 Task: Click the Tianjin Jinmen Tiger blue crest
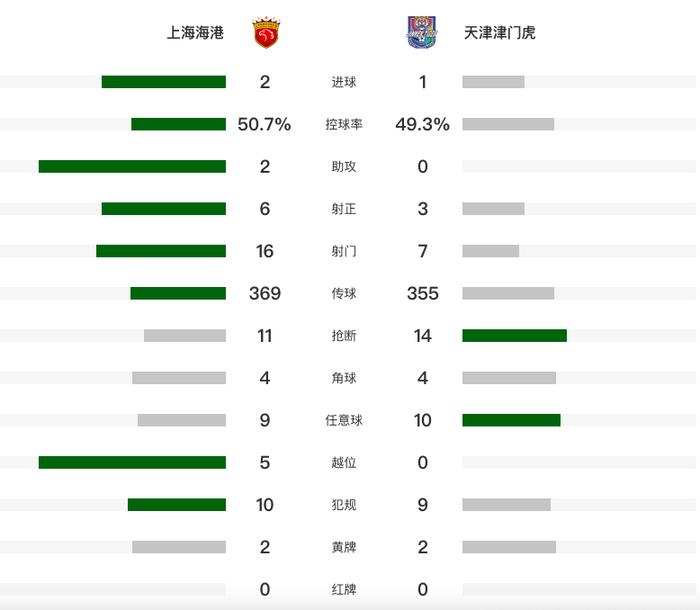click(422, 32)
